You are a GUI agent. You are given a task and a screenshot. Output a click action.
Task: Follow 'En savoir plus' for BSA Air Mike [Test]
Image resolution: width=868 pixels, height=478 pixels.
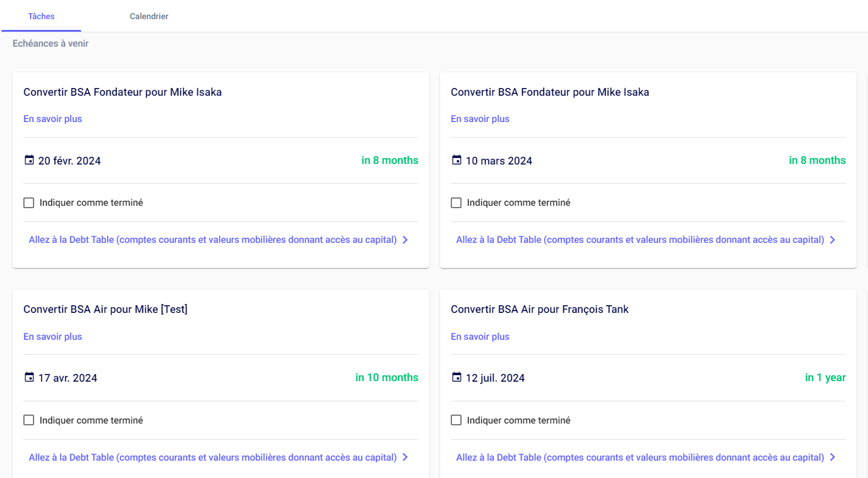tap(53, 337)
